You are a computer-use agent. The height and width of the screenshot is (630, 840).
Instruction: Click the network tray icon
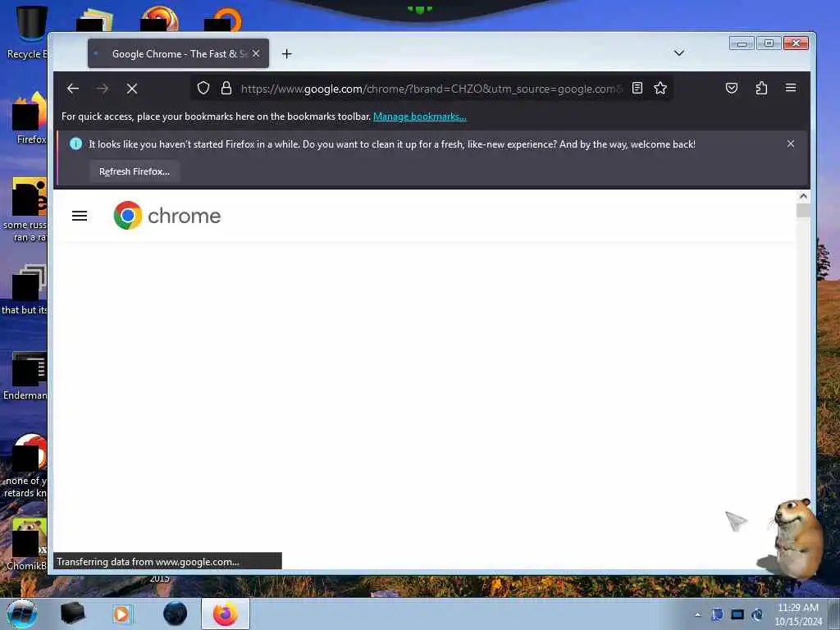point(737,614)
